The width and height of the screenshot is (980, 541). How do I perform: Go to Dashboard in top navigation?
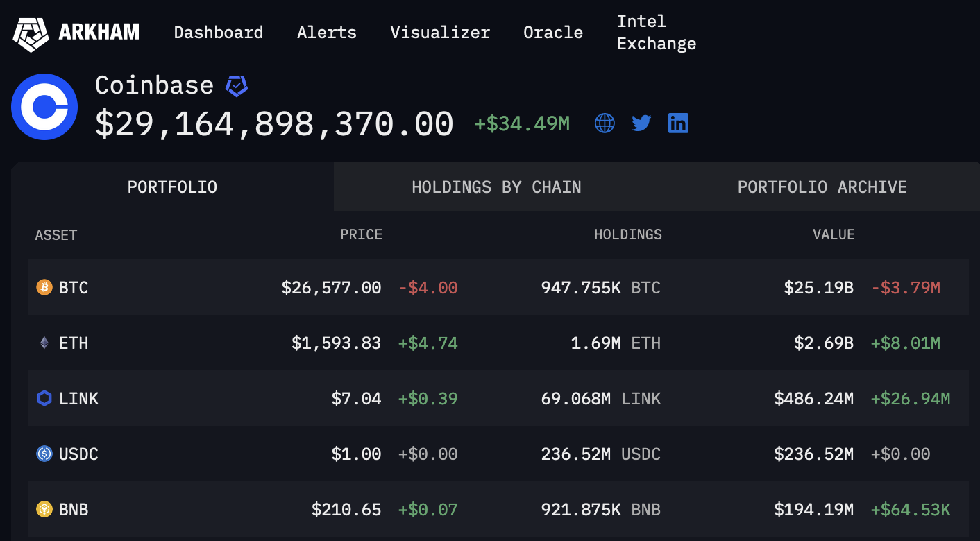219,33
